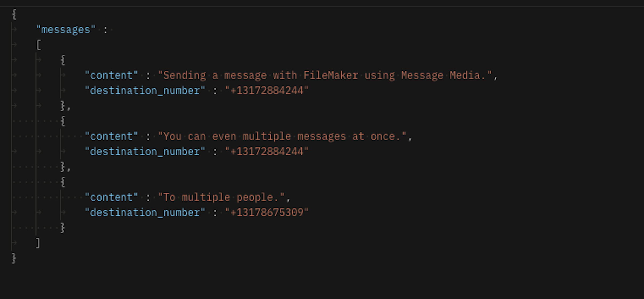644x299 pixels.
Task: Click the "content" key beside "To multiple people."
Action: point(111,197)
